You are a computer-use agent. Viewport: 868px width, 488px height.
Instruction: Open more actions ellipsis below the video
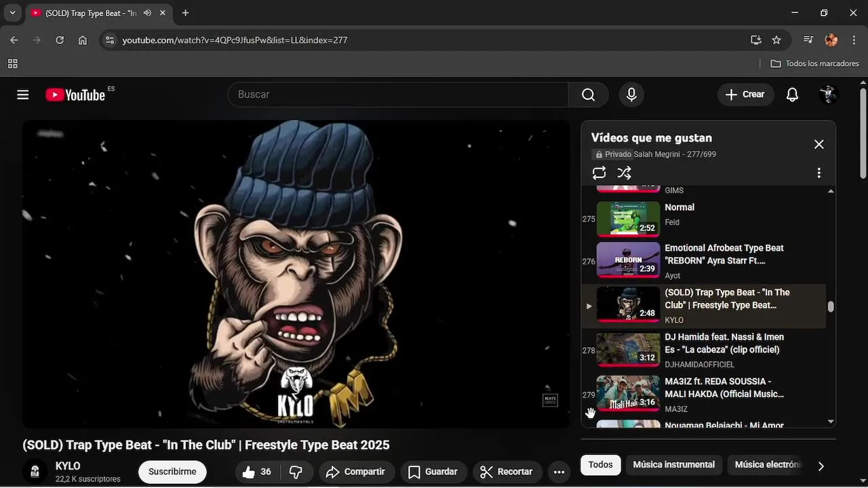(559, 472)
